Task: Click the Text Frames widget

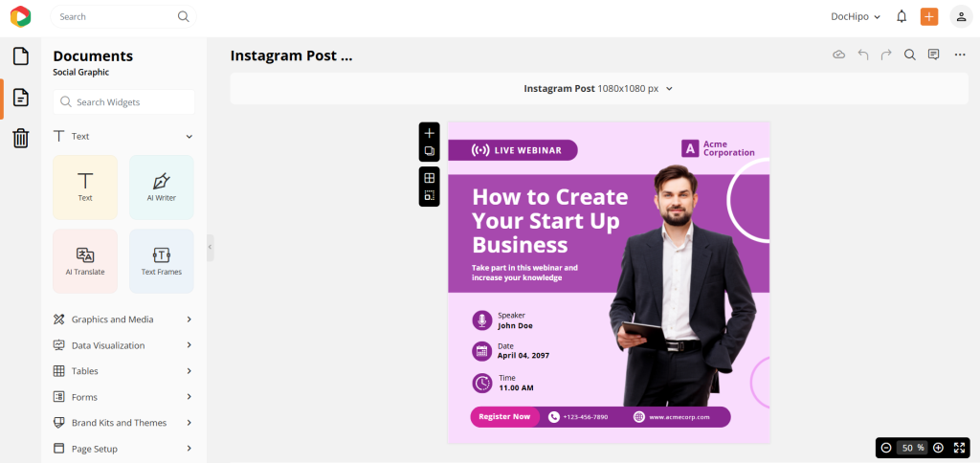Action: (x=162, y=260)
